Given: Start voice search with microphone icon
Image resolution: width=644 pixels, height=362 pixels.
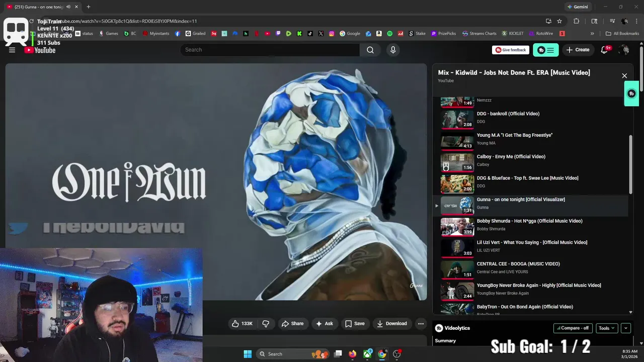Looking at the screenshot, I should pos(393,50).
